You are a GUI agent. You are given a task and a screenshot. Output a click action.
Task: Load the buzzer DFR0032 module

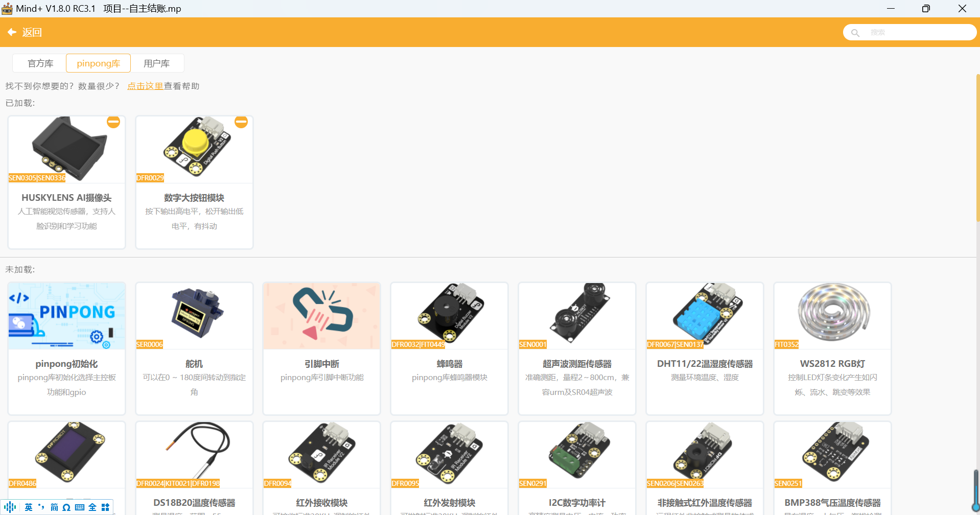tap(450, 348)
